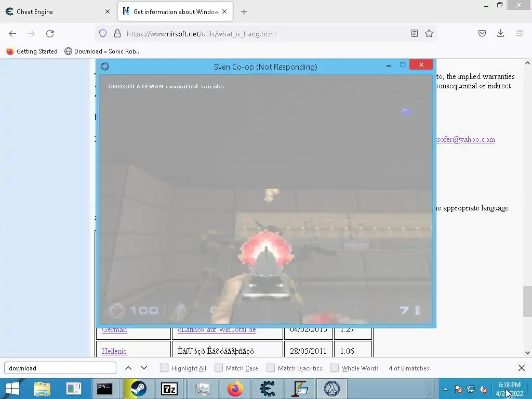The height and width of the screenshot is (399, 532).
Task: Reload the current nirsoft page
Action: pyautogui.click(x=50, y=34)
